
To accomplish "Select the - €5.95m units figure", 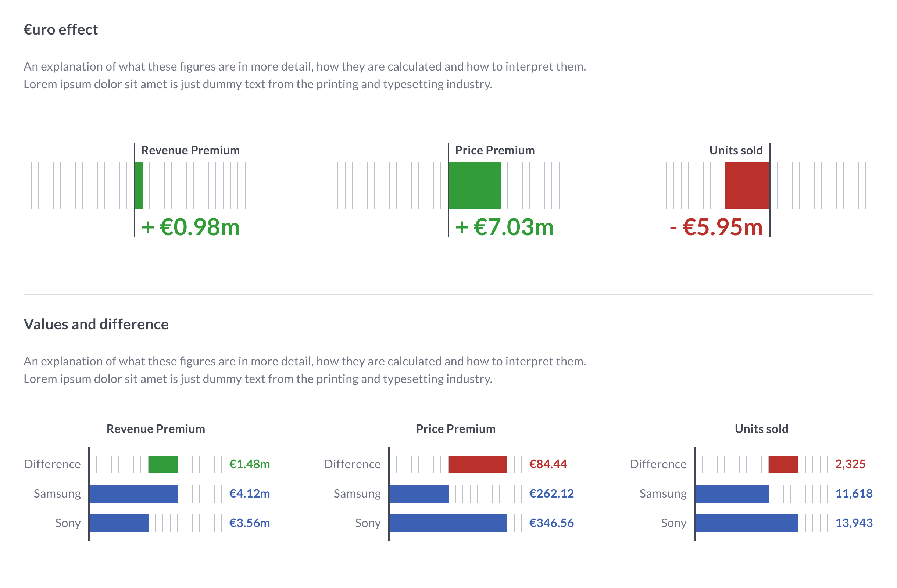I will [x=716, y=227].
